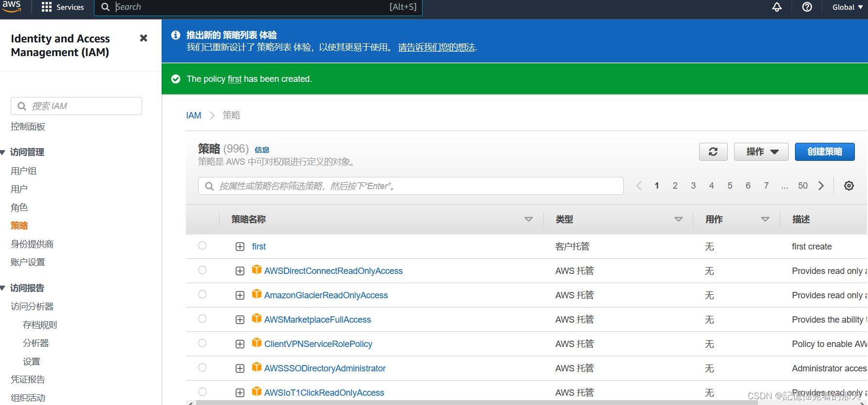Go to previous page arrow
The image size is (868, 405).
click(x=639, y=186)
